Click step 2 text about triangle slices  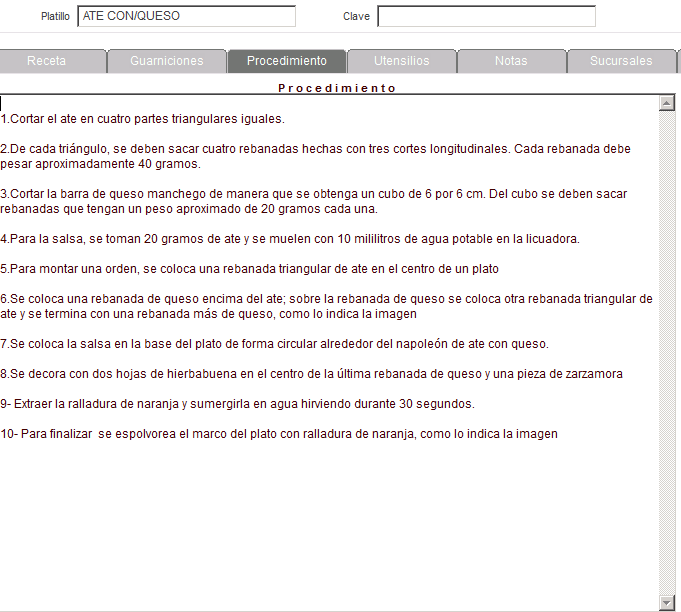pyautogui.click(x=300, y=149)
